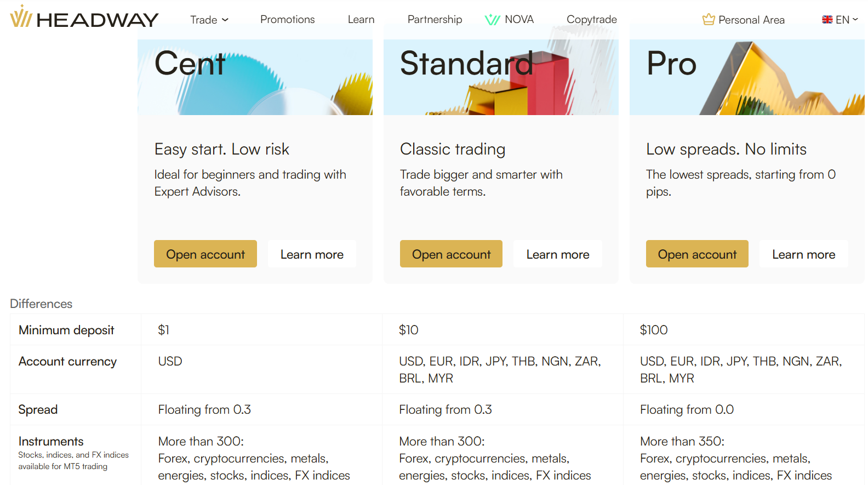Click the Personal Area crown icon
This screenshot has width=868, height=485.
point(709,20)
